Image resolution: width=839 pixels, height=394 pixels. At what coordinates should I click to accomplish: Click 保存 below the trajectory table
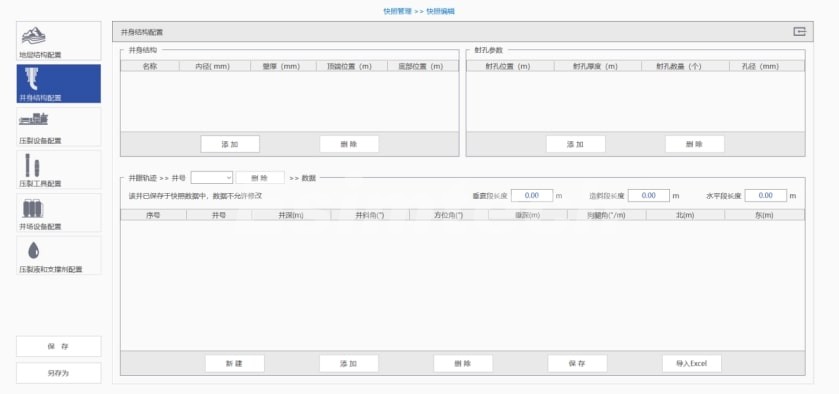tap(577, 363)
